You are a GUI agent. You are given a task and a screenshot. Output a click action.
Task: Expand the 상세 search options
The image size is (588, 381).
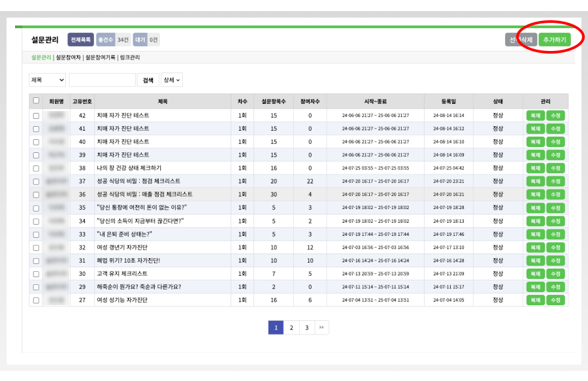pos(172,80)
